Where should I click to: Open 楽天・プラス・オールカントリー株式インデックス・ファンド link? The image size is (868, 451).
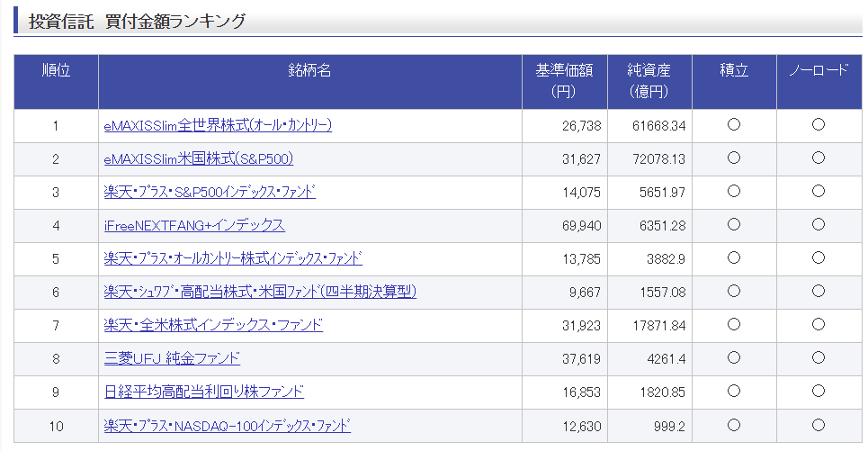tap(233, 258)
